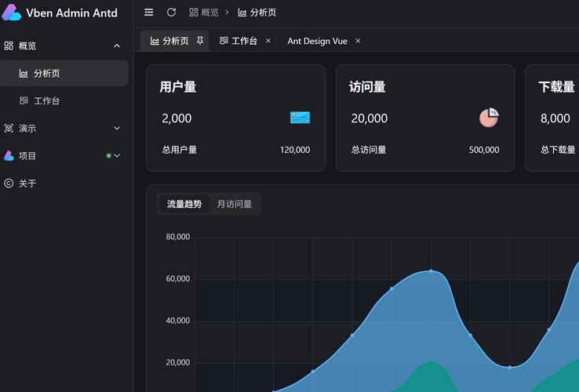The image size is (579, 392).
Task: Click the 40,000 y-axis label
Action: [177, 321]
